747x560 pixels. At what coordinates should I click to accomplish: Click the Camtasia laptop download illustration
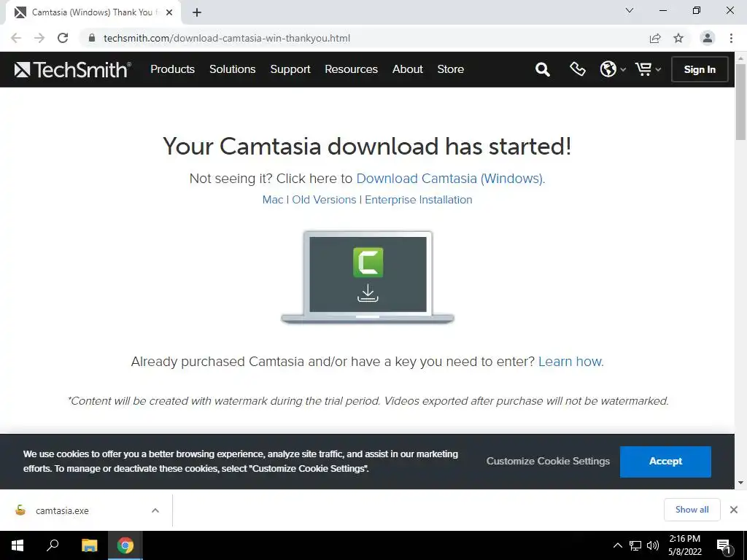point(368,278)
